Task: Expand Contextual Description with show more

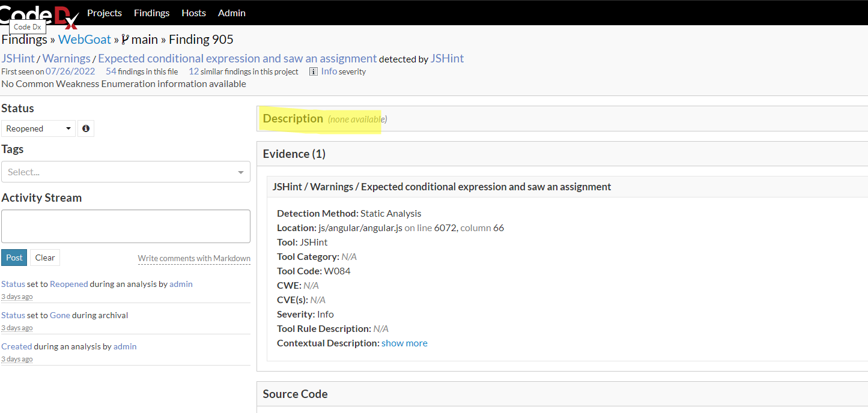Action: pyautogui.click(x=404, y=343)
